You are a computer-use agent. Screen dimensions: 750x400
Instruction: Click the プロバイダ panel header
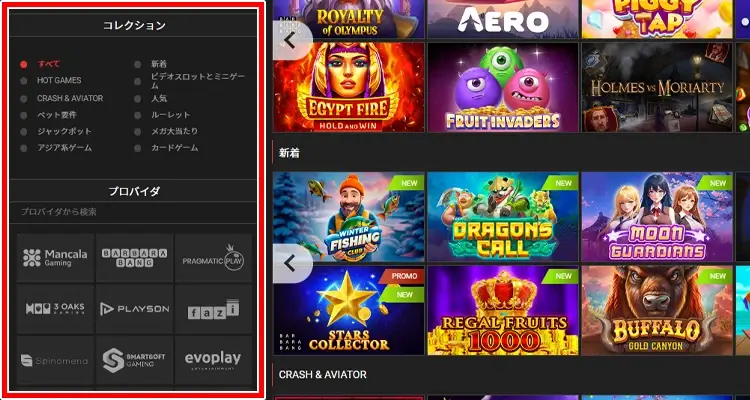(x=134, y=191)
